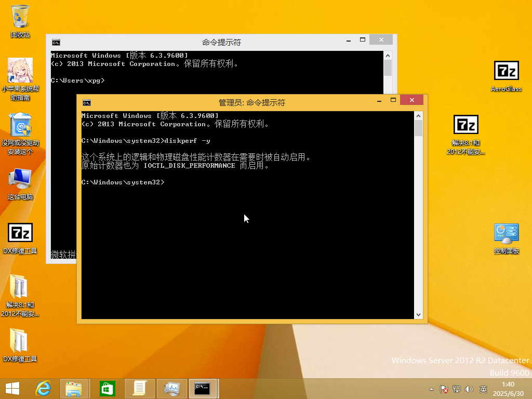532x399 pixels.
Task: Open File Explorer from the taskbar
Action: 74,389
